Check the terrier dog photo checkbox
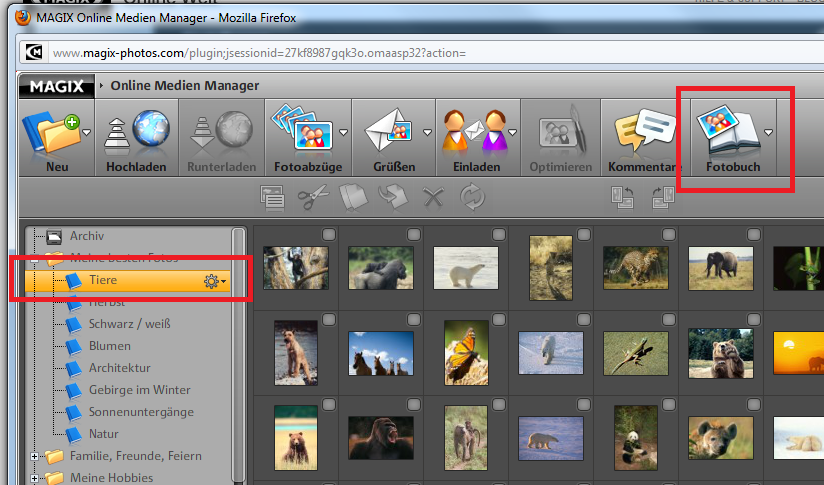 (328, 319)
